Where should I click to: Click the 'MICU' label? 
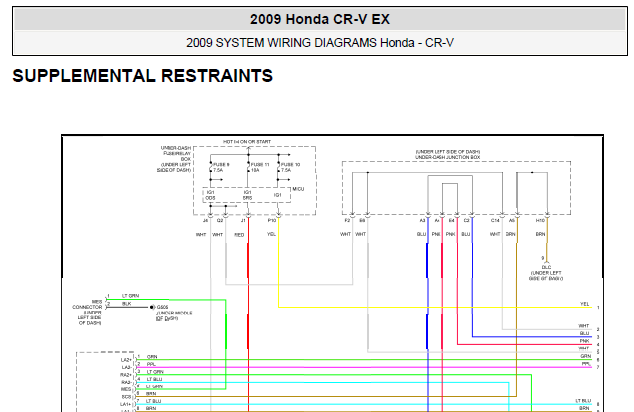(298, 189)
